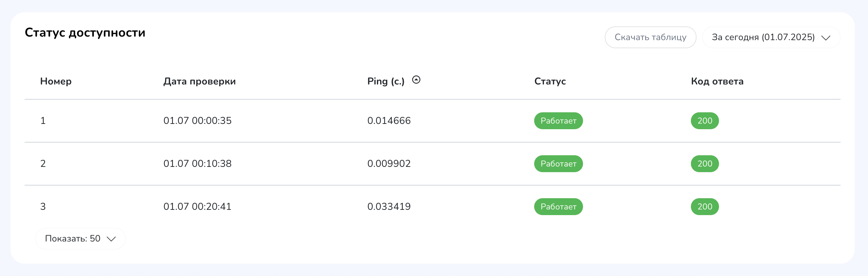
Task: Click the Ping sort arrow icon
Action: [416, 80]
